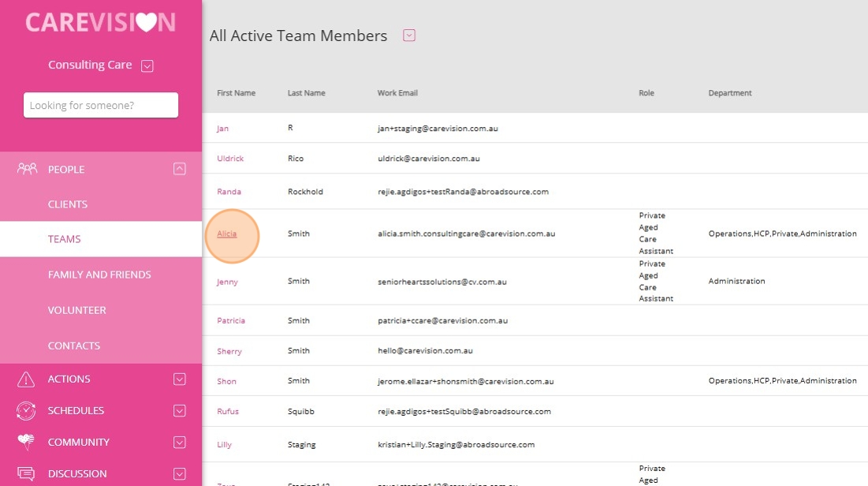Expand the Community section chevron
This screenshot has width=868, height=486.
(x=180, y=443)
